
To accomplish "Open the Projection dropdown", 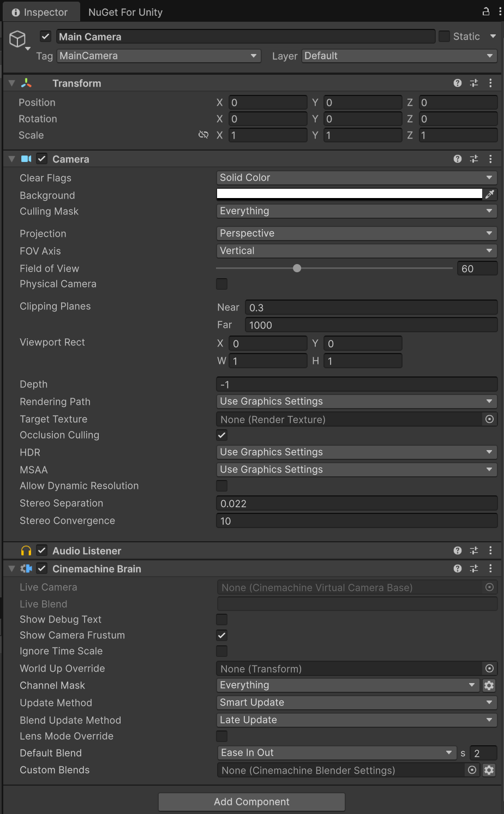I will (356, 234).
